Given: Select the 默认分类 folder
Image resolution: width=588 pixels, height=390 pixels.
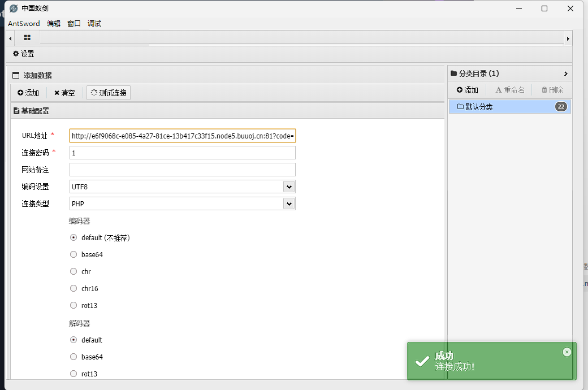Looking at the screenshot, I should pyautogui.click(x=509, y=106).
